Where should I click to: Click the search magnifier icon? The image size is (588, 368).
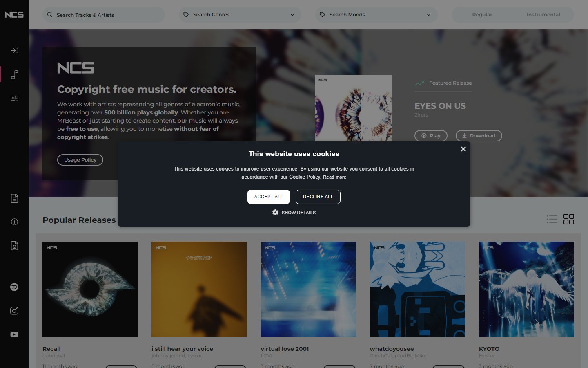coord(50,15)
